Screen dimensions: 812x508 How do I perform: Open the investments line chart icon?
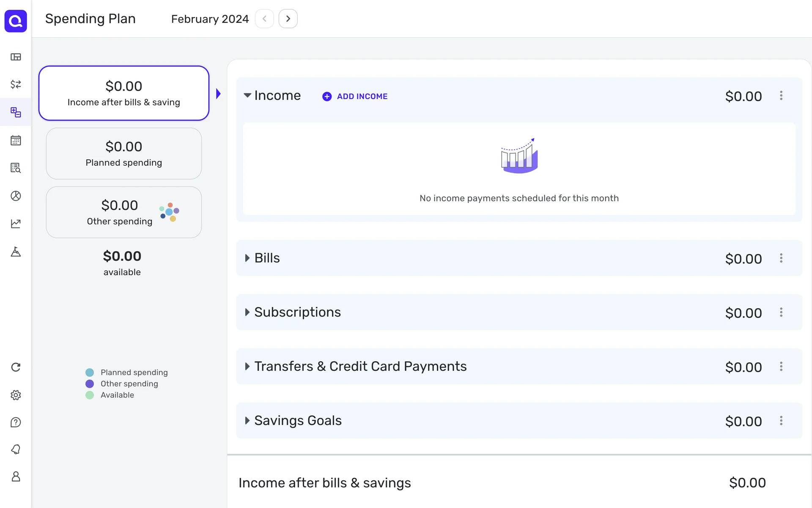(16, 224)
